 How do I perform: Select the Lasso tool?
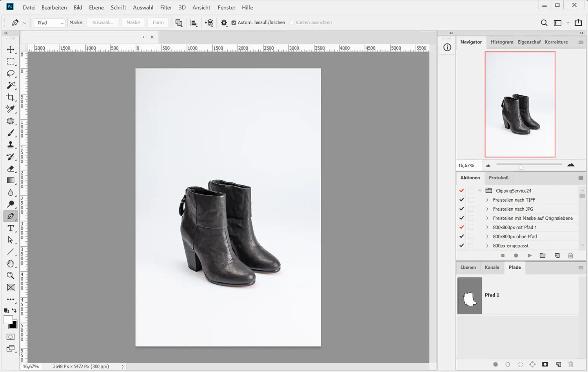11,74
